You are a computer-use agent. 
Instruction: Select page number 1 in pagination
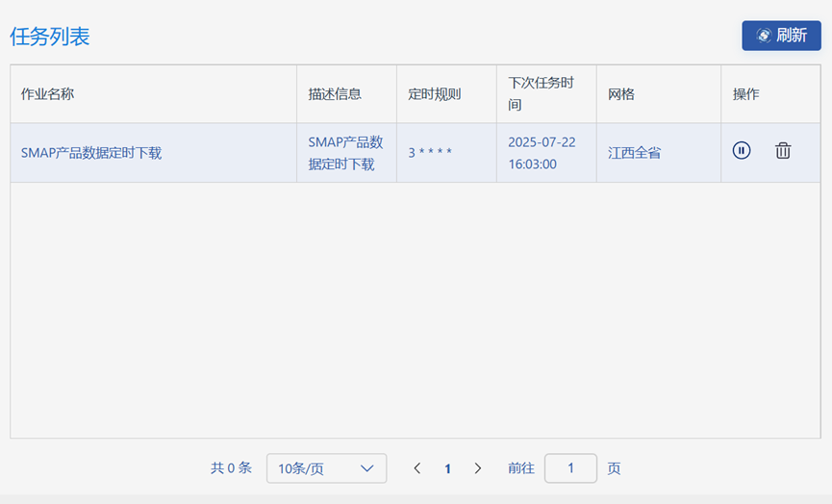(x=447, y=468)
